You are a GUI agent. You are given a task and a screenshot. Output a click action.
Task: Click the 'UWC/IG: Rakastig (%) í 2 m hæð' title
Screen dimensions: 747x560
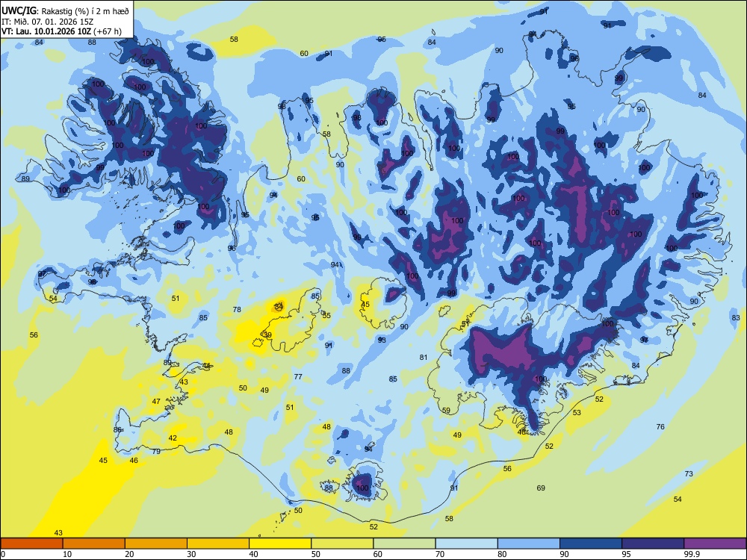click(x=65, y=10)
